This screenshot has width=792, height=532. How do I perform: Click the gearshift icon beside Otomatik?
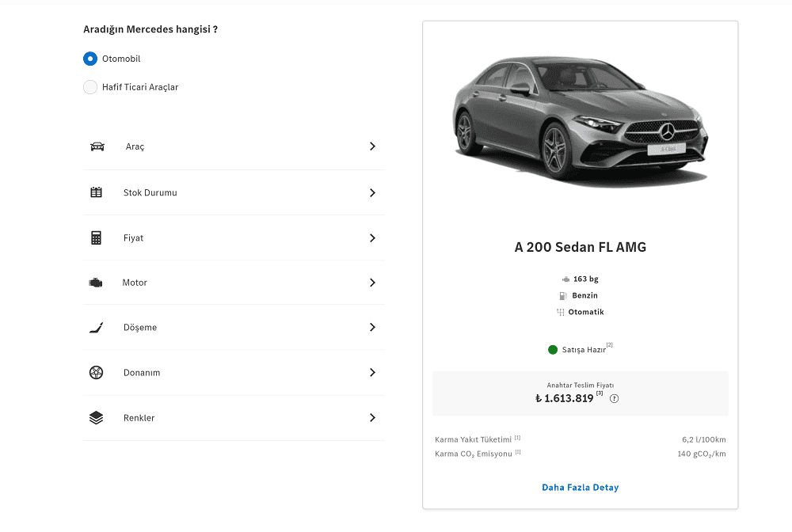pyautogui.click(x=560, y=312)
